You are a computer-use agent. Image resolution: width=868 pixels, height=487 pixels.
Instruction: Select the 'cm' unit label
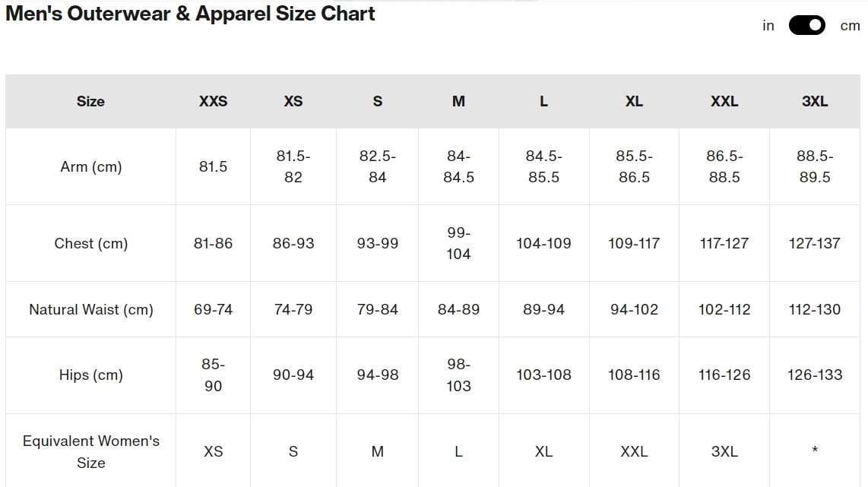[x=850, y=26]
